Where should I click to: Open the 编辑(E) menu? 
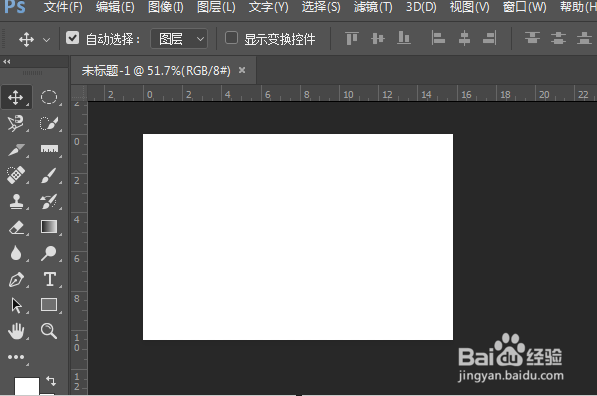click(115, 7)
